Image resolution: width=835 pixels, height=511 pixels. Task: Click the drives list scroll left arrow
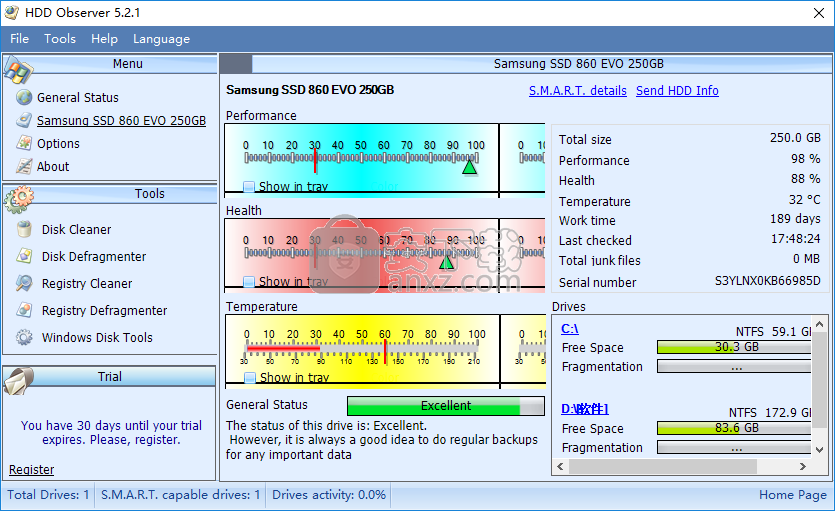pos(560,466)
